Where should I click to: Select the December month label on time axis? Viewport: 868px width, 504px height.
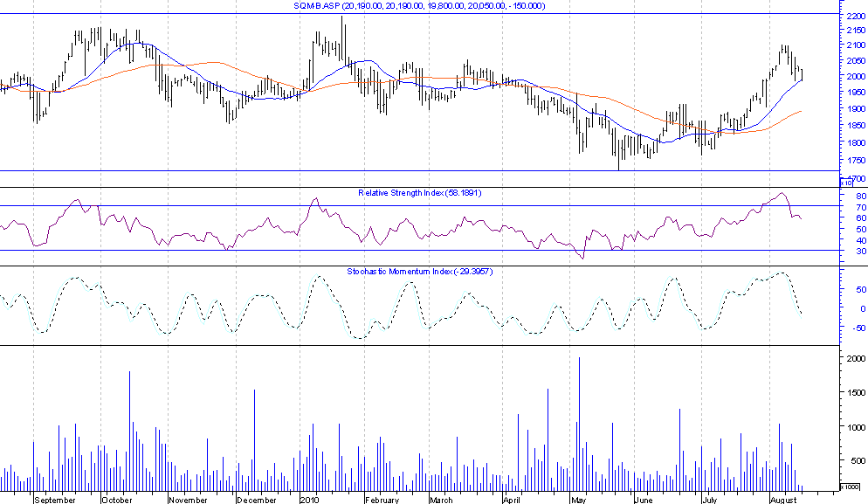(x=257, y=500)
